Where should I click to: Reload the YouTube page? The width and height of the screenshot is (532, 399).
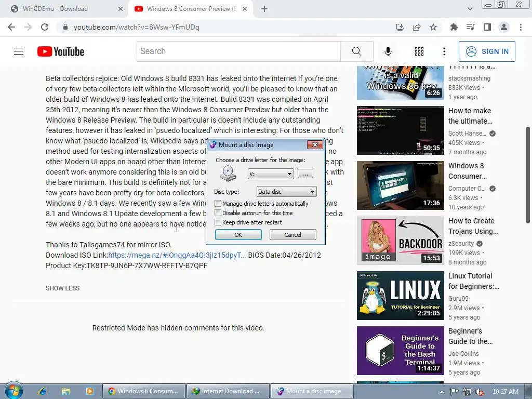coord(45,27)
